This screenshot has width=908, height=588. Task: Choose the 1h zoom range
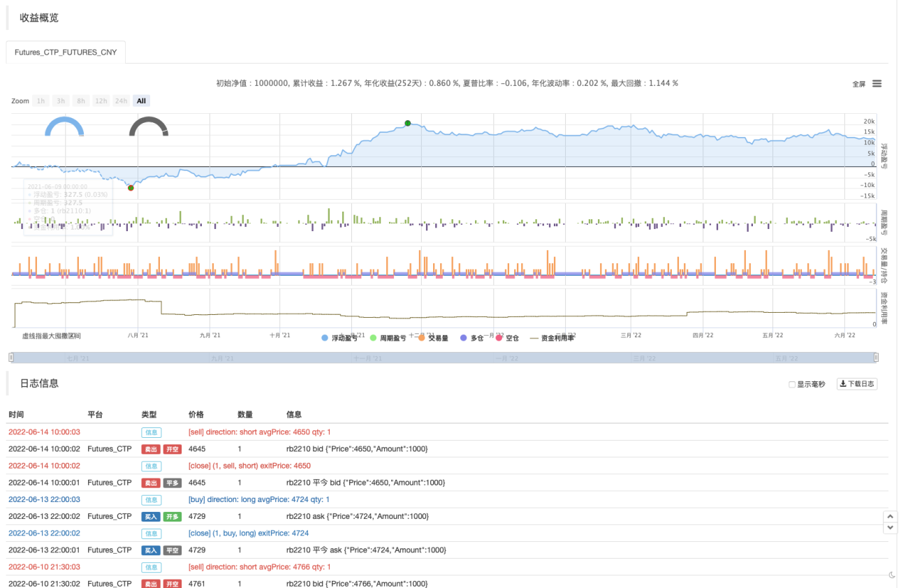coord(41,101)
